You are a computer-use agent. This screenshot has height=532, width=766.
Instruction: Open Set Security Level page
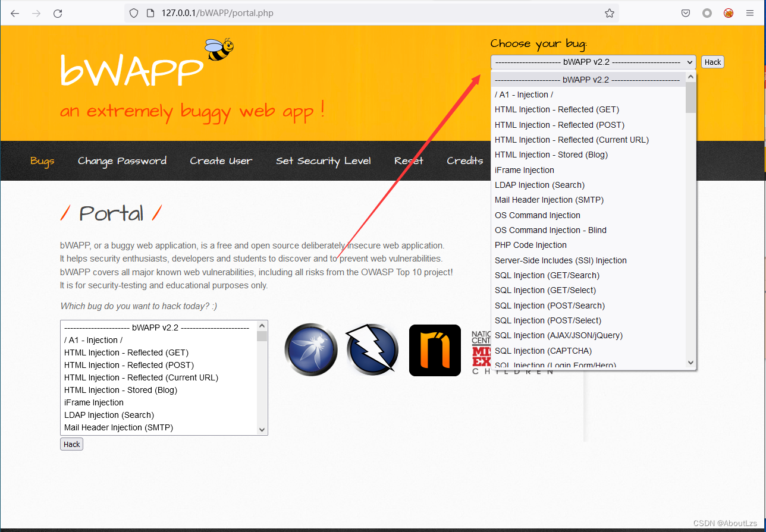[323, 161]
